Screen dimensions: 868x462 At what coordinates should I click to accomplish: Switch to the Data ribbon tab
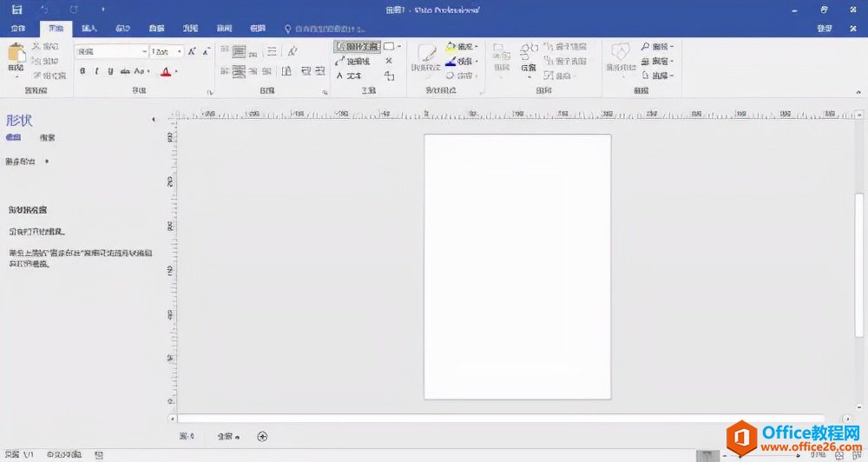pyautogui.click(x=156, y=29)
